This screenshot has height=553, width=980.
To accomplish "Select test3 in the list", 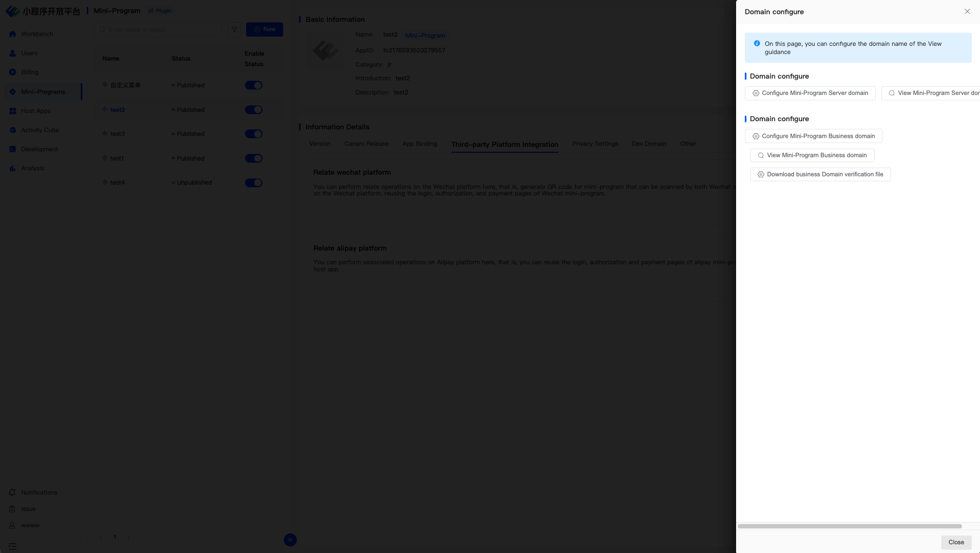I will (117, 134).
